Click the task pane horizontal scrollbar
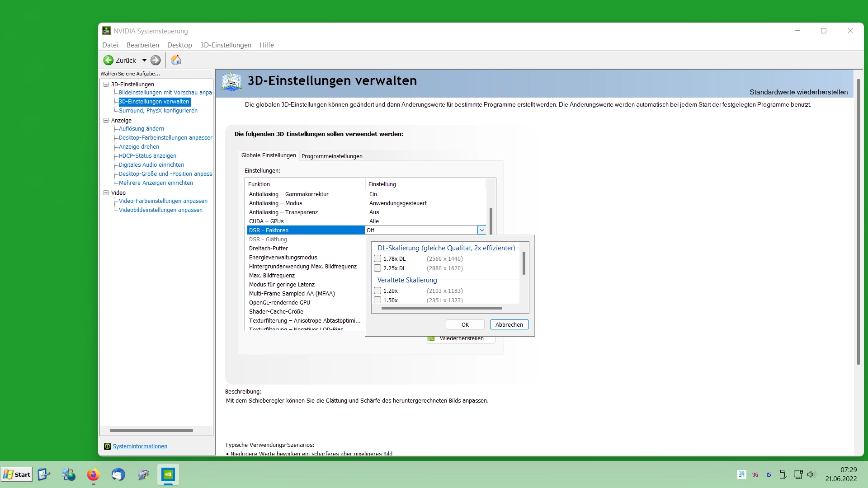 [151, 431]
